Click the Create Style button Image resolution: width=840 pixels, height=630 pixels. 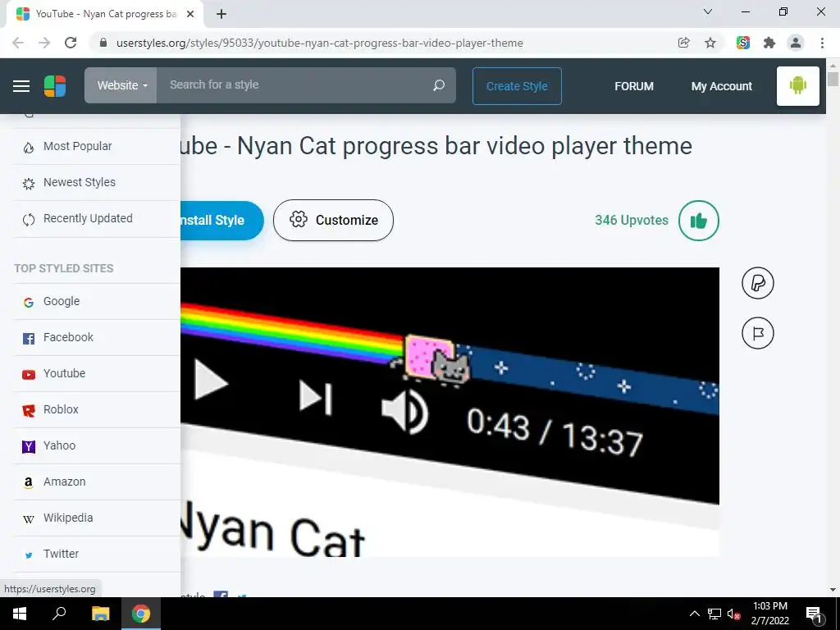coord(517,85)
